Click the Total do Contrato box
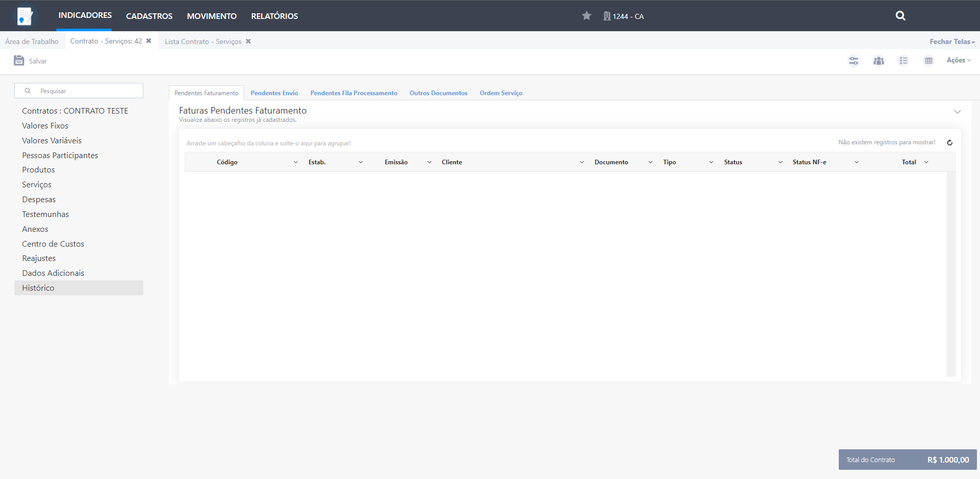 pos(907,460)
